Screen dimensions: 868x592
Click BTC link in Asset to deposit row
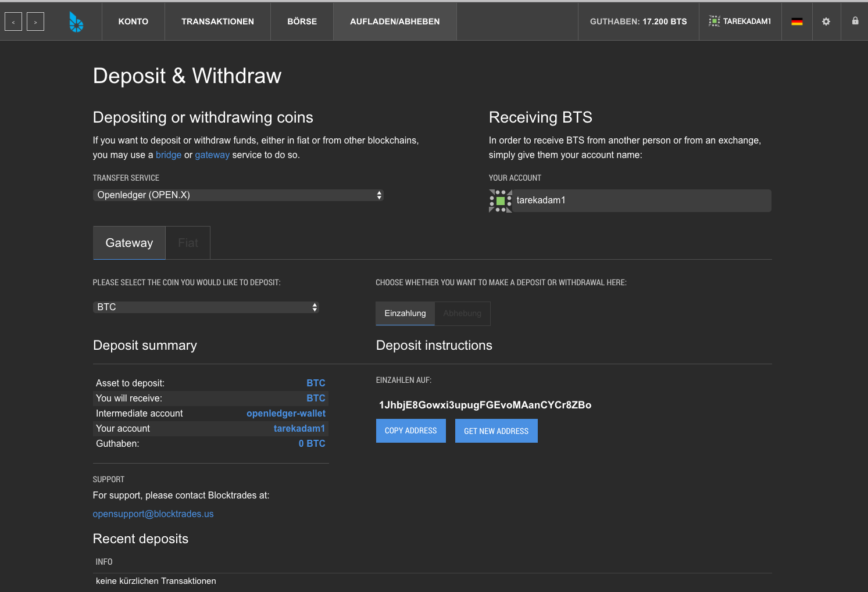coord(316,383)
